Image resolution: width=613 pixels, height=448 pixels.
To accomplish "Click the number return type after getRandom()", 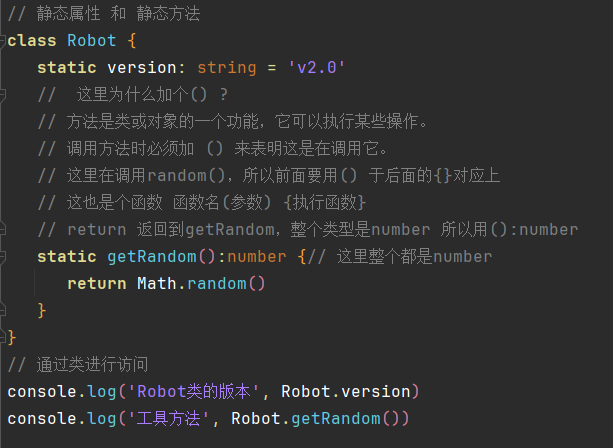I will (x=256, y=256).
